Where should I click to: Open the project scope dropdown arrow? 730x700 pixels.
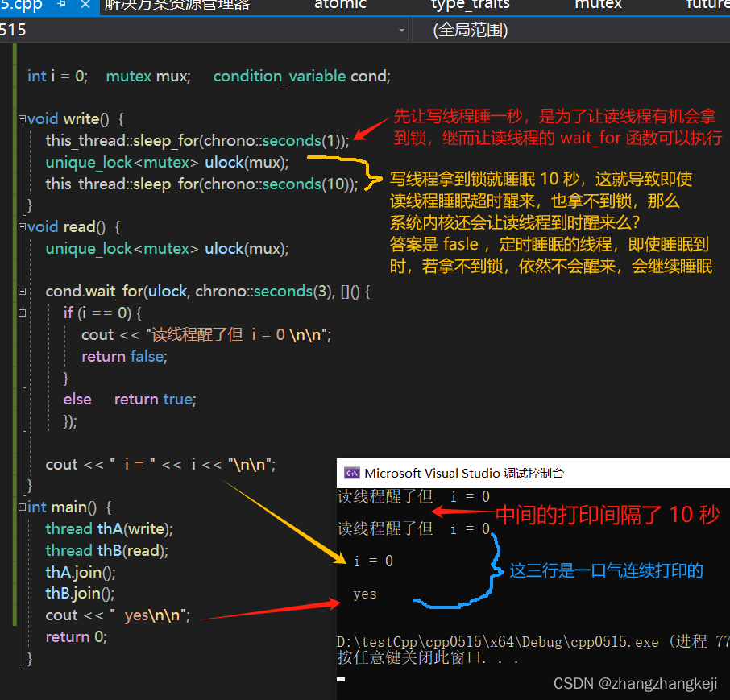coord(401,31)
